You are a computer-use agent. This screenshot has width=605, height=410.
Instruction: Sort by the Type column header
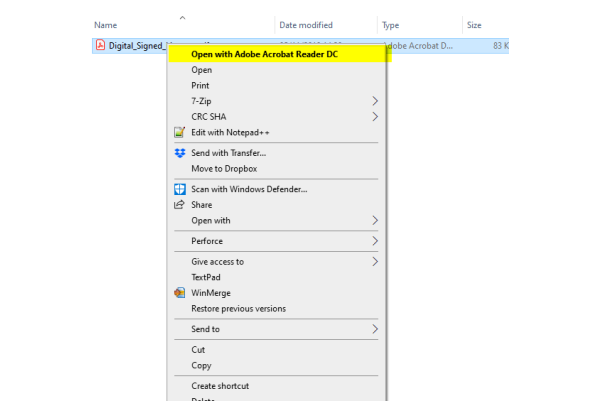[x=390, y=25]
